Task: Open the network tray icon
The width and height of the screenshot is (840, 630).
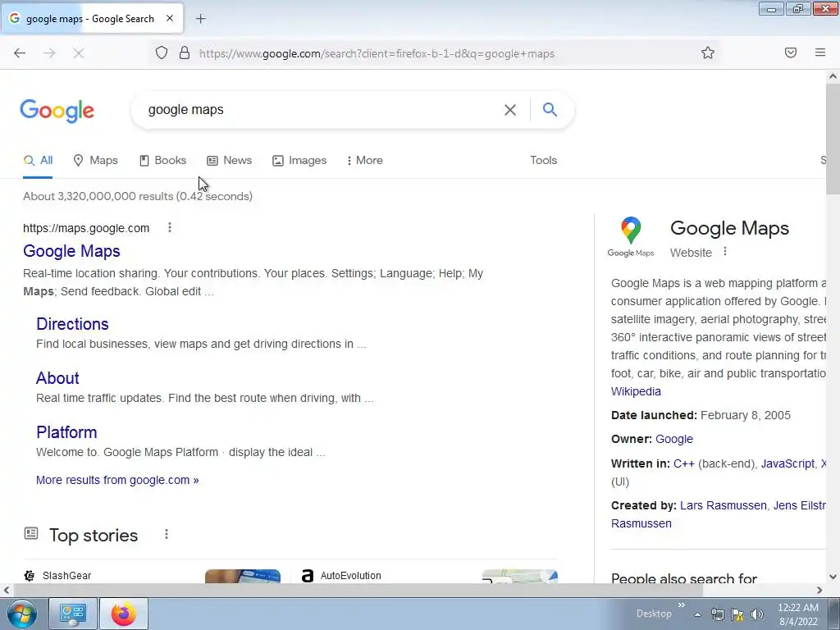Action: (717, 614)
